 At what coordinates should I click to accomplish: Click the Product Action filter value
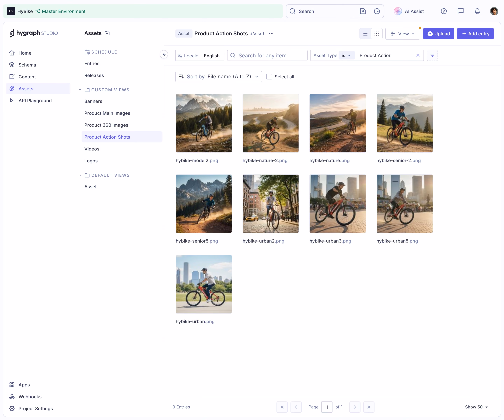(375, 55)
